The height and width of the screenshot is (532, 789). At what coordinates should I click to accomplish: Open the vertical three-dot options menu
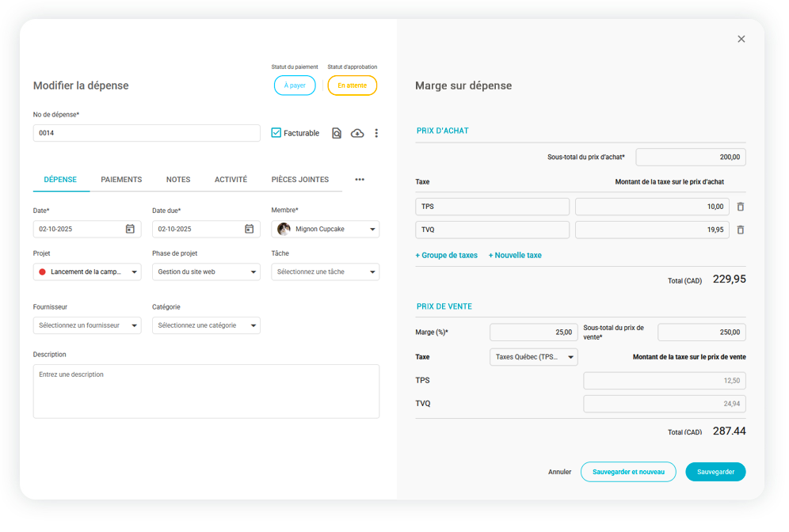point(376,133)
